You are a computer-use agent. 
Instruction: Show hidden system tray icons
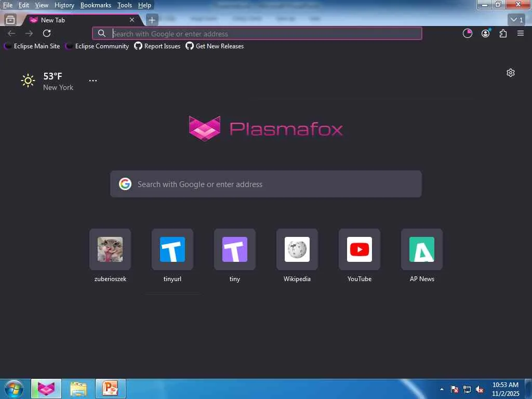[x=442, y=389]
